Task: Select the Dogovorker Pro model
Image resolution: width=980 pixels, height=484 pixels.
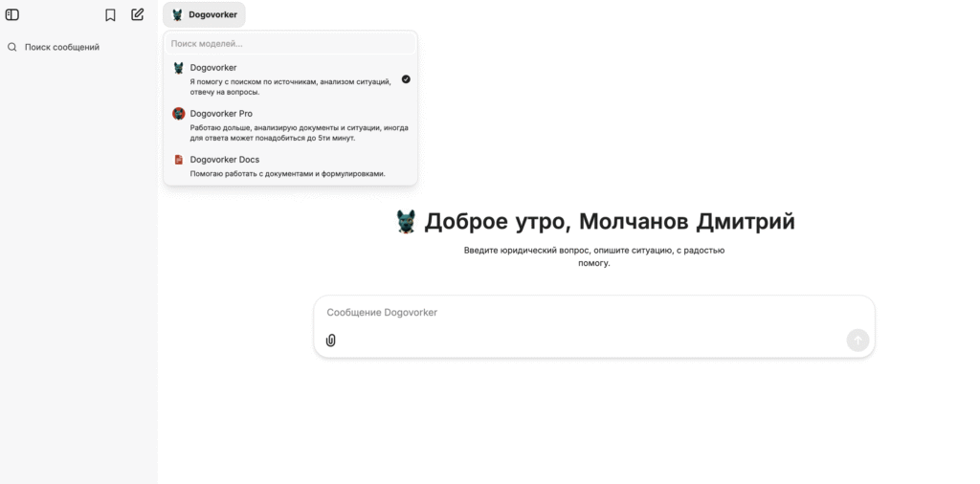Action: click(x=221, y=114)
